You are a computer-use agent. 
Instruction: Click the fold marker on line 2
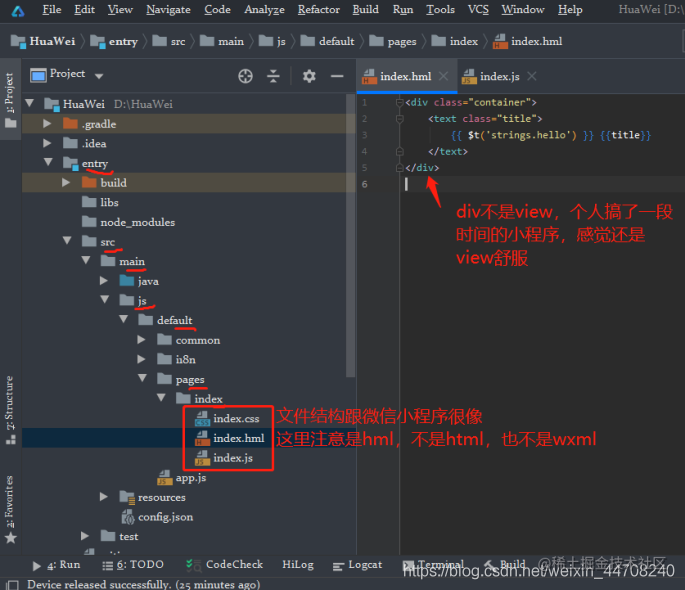click(399, 119)
